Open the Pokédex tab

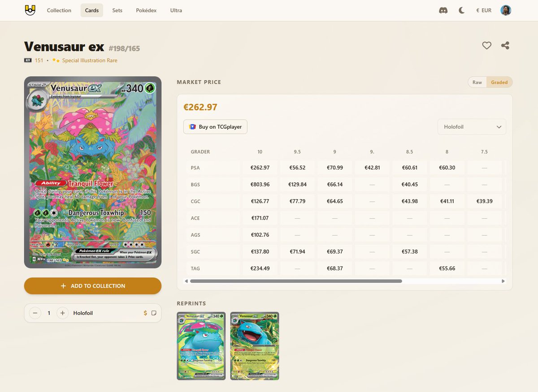coord(146,10)
